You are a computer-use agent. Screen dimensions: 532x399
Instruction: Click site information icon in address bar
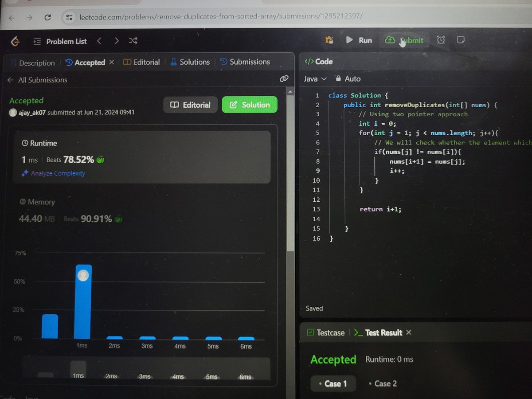pyautogui.click(x=69, y=17)
